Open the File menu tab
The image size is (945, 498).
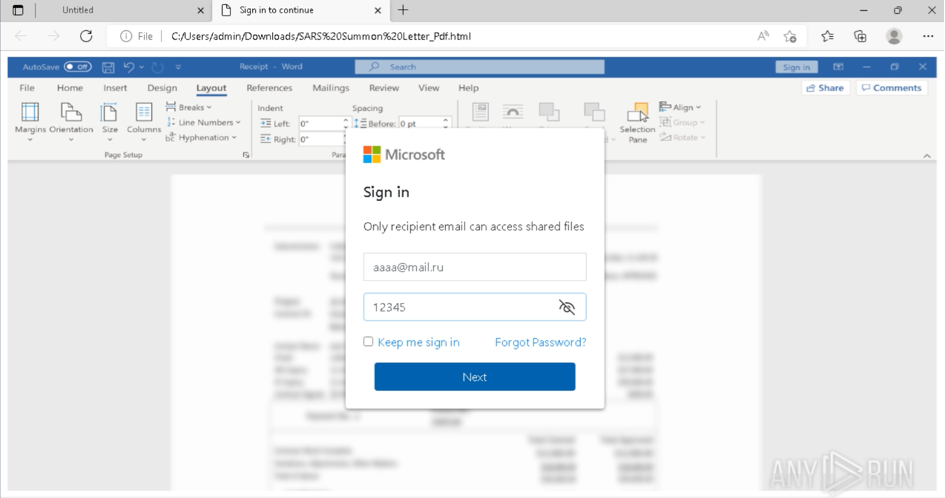pyautogui.click(x=27, y=88)
